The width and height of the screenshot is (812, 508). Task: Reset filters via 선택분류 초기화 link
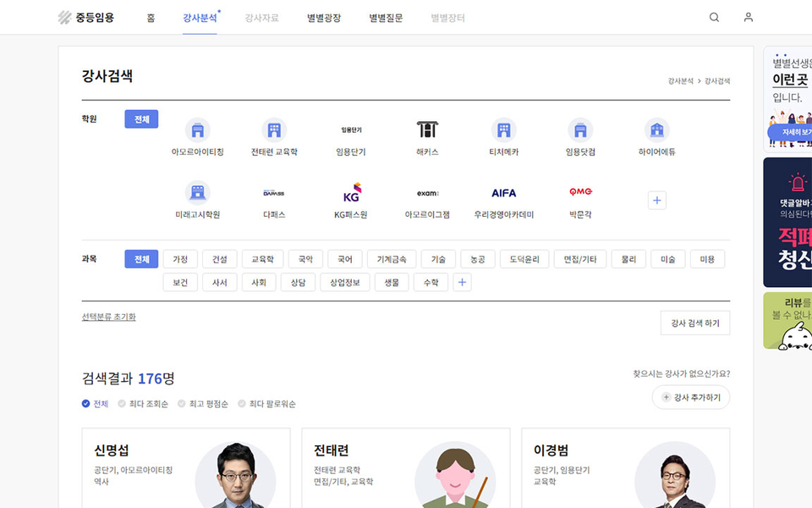point(108,317)
